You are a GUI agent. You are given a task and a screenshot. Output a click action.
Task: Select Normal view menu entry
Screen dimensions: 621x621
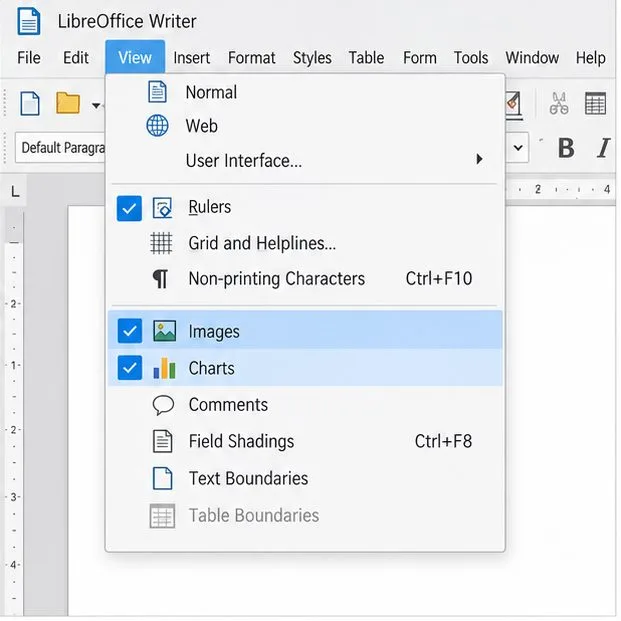point(305,92)
